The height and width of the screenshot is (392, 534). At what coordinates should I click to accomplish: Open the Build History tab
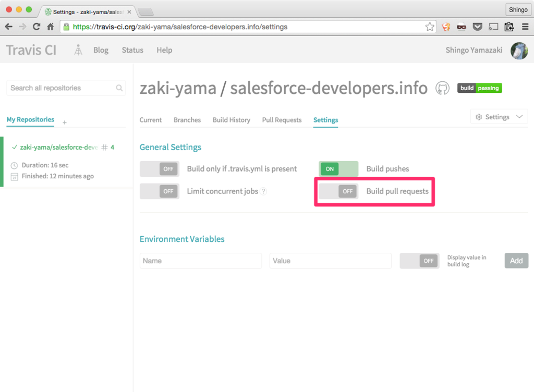(232, 120)
